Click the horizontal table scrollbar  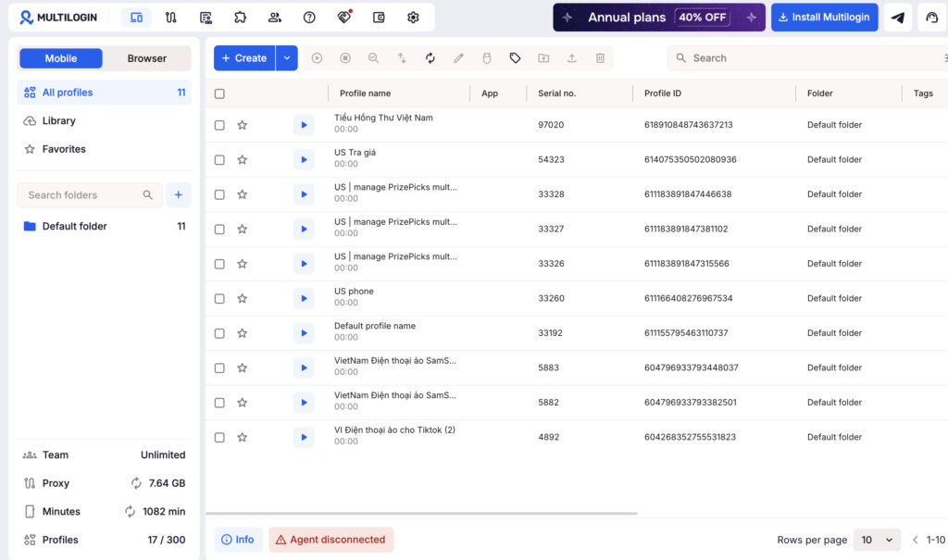(x=421, y=514)
